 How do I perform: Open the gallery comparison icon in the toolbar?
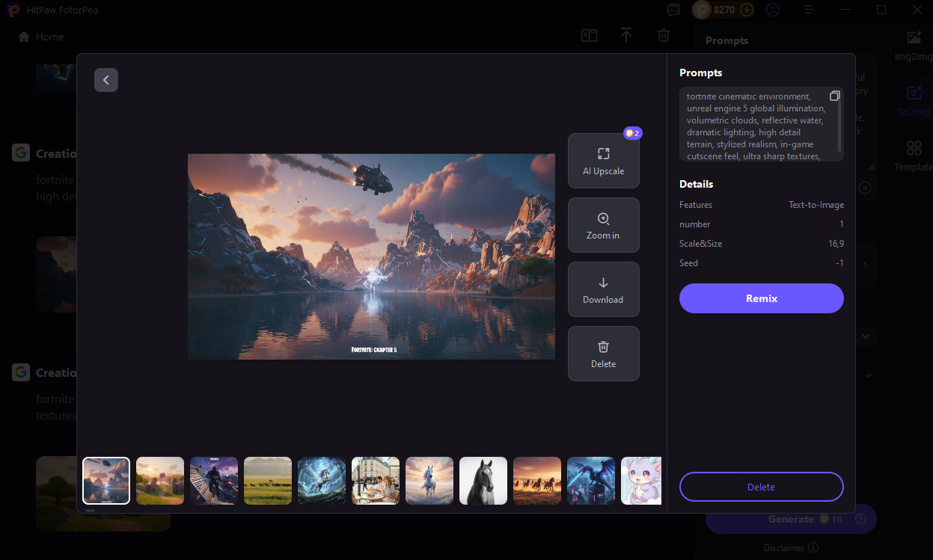[x=589, y=35]
